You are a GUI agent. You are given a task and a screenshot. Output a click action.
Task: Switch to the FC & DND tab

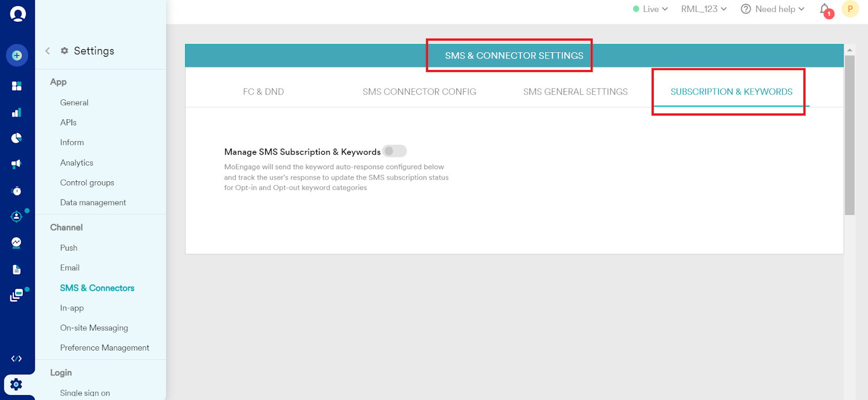pos(264,92)
